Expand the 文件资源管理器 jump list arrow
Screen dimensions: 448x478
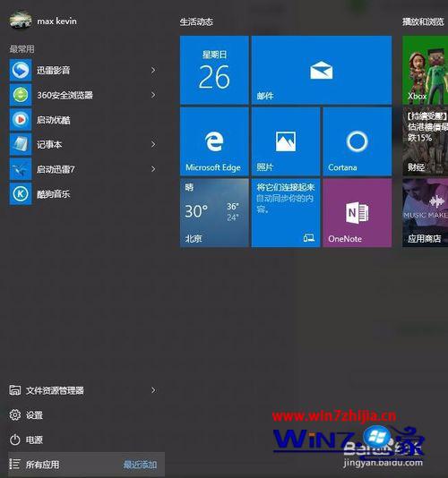[153, 390]
